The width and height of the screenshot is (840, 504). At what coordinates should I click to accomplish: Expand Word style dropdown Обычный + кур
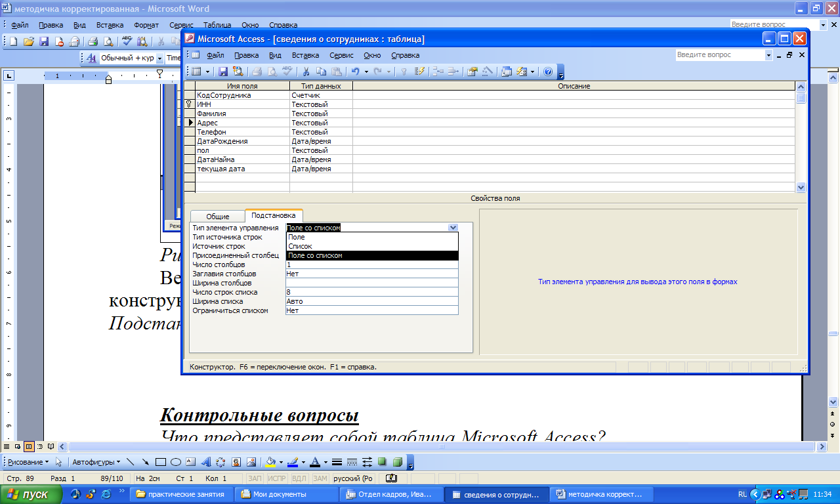coord(159,58)
